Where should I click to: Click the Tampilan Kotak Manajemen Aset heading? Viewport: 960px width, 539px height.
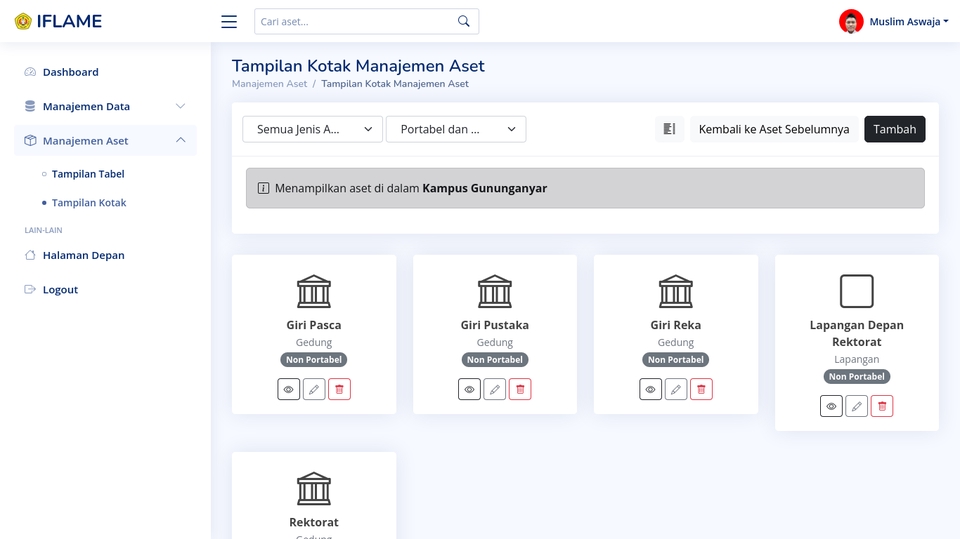[358, 66]
